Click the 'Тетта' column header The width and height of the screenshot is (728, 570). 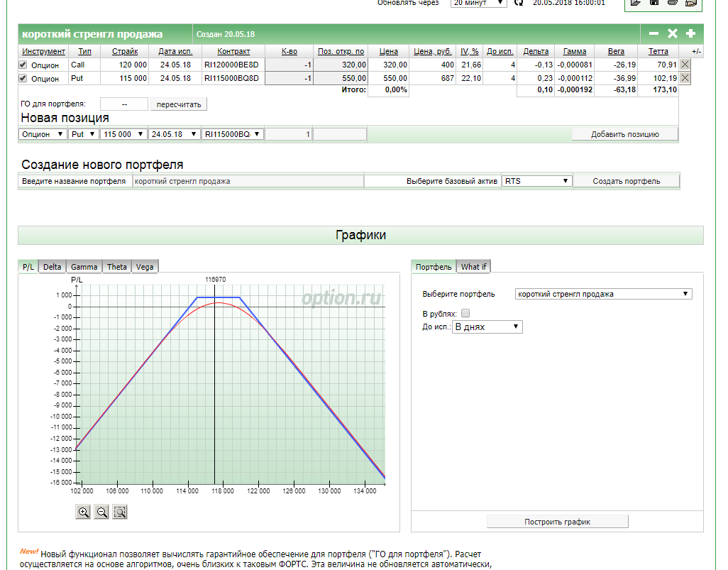[658, 51]
